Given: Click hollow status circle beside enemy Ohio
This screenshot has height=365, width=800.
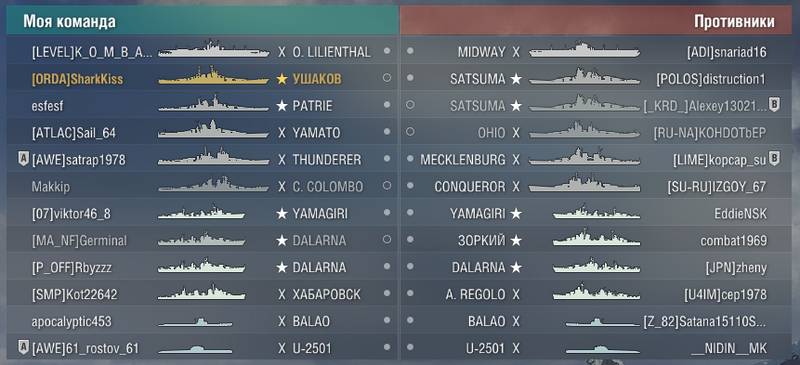Looking at the screenshot, I should [x=410, y=132].
